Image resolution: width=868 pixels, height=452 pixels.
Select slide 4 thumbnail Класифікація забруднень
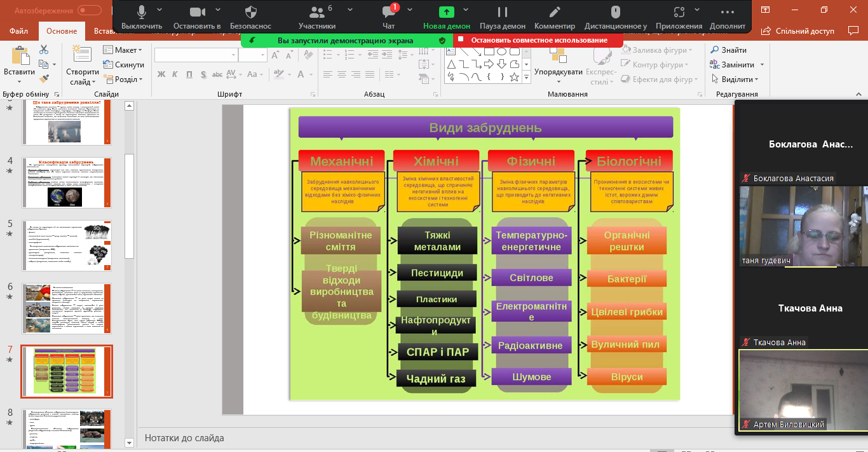[67, 183]
